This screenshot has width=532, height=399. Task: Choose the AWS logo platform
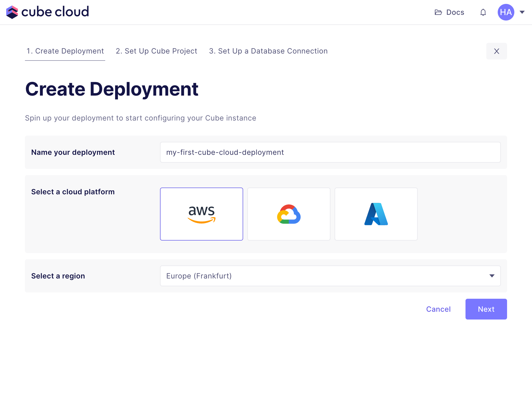(201, 214)
